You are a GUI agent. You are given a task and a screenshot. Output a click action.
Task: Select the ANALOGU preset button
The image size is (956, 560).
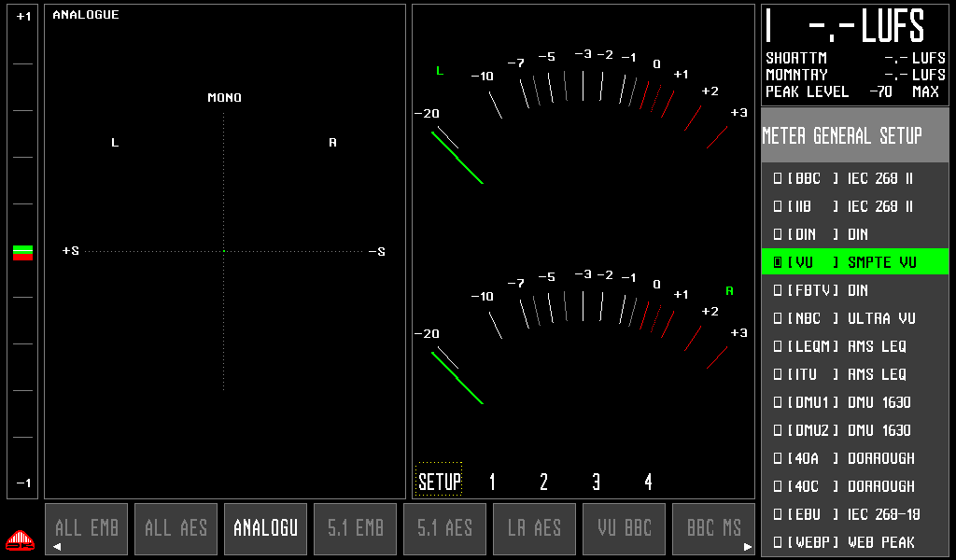pos(266,528)
